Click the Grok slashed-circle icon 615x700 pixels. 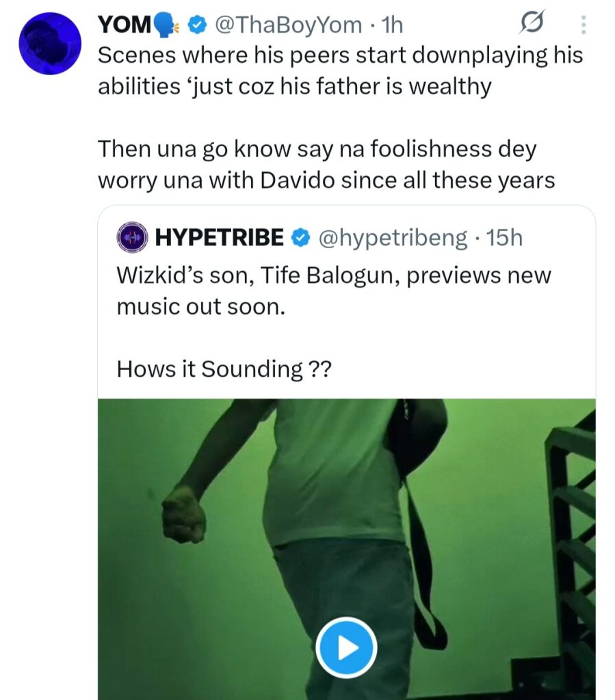pyautogui.click(x=529, y=26)
